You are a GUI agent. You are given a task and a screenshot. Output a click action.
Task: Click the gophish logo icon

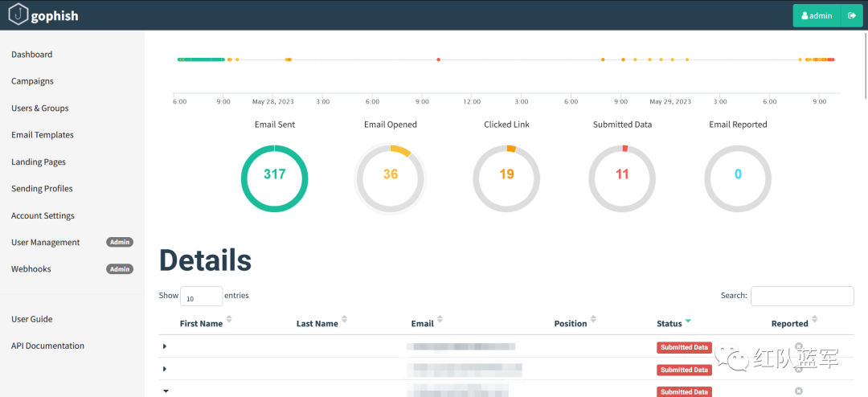(18, 15)
